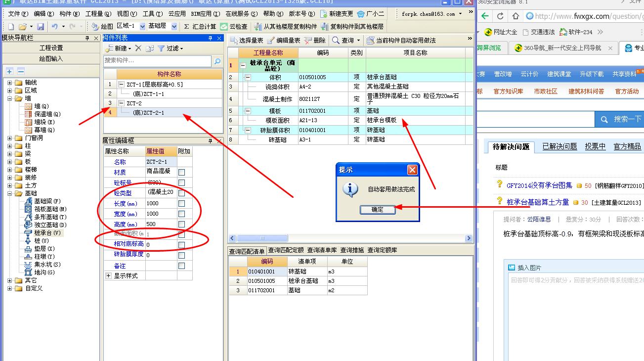Tick the 高度(mm) 附加 checkbox
The image size is (644, 361).
tap(181, 224)
